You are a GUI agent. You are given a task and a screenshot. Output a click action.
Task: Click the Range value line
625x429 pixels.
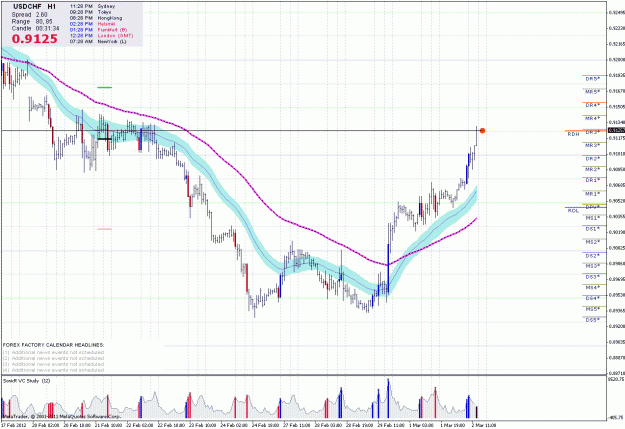[x=32, y=22]
